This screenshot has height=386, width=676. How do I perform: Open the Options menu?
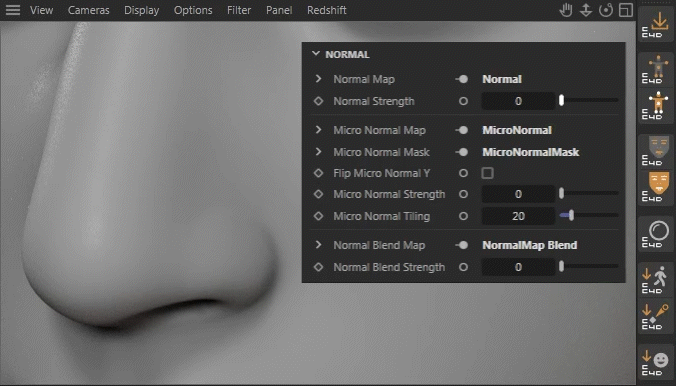pyautogui.click(x=193, y=10)
